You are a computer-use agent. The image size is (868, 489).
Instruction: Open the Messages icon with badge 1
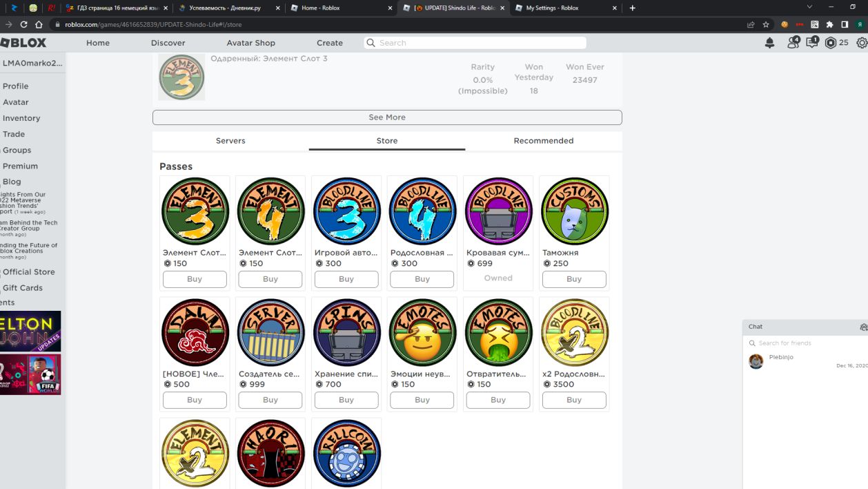coord(812,43)
